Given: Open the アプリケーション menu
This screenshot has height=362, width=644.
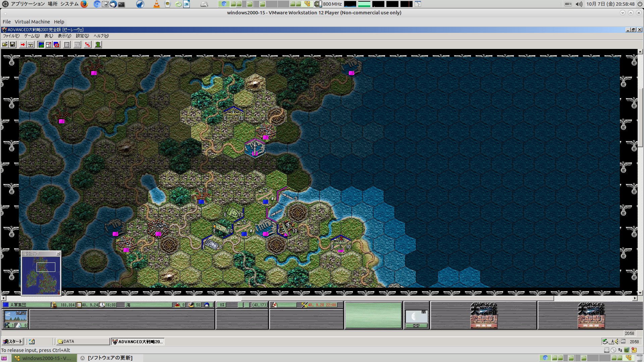Looking at the screenshot, I should coord(28,4).
